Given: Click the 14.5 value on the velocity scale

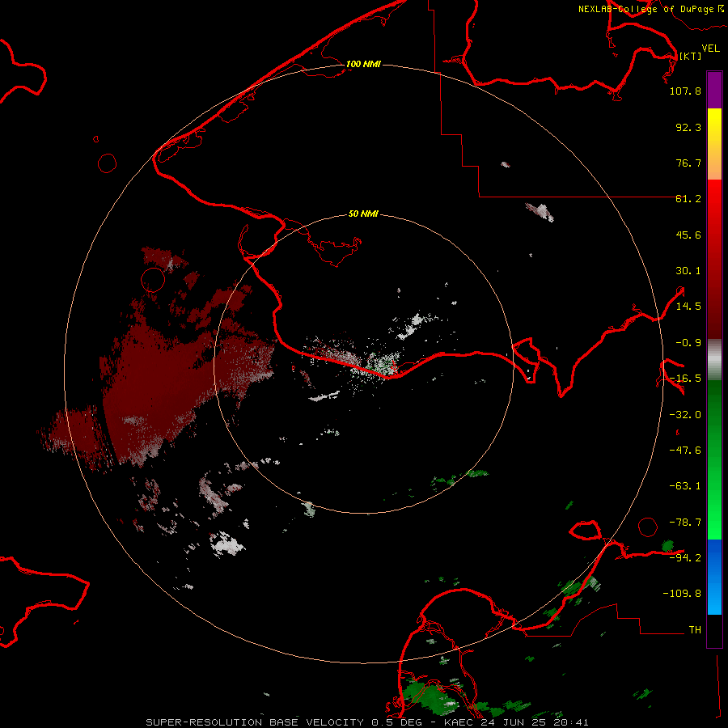Looking at the screenshot, I should pyautogui.click(x=688, y=307).
